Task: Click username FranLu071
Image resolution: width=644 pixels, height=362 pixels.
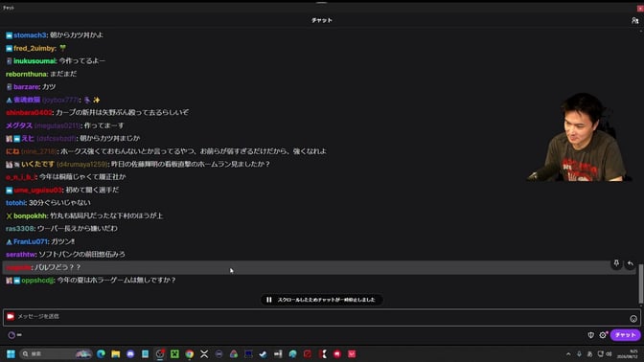Action: (31, 241)
